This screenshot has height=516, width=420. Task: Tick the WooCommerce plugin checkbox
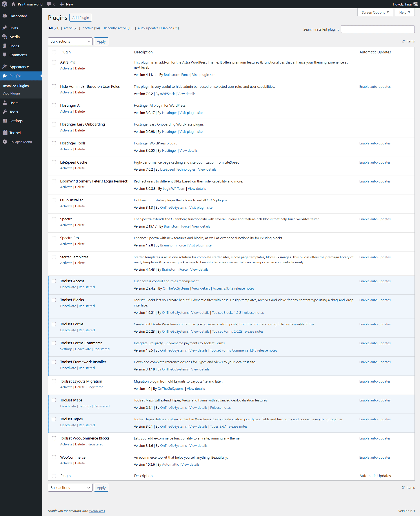click(x=54, y=457)
